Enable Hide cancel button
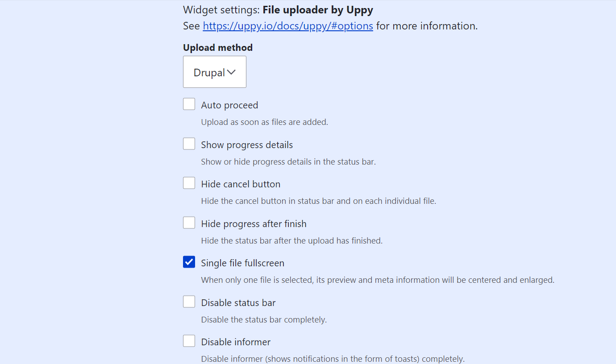 [x=189, y=183]
